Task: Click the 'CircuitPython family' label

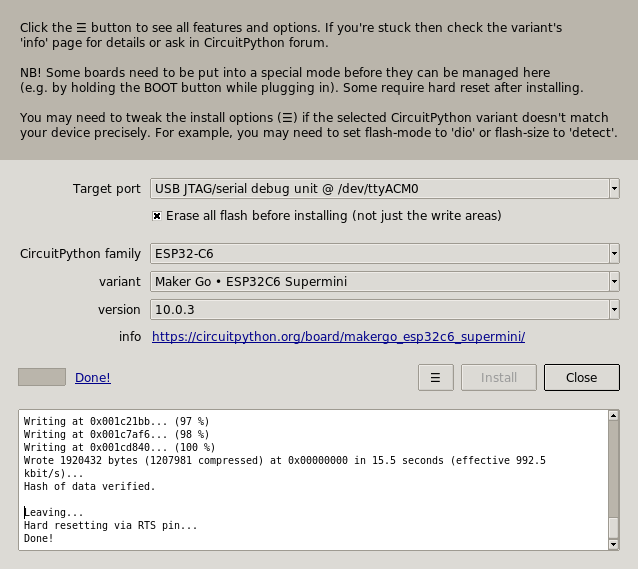Action: (80, 254)
